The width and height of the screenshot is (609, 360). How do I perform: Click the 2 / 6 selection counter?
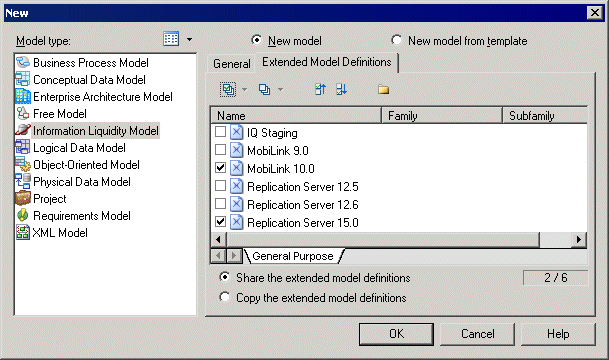click(555, 278)
